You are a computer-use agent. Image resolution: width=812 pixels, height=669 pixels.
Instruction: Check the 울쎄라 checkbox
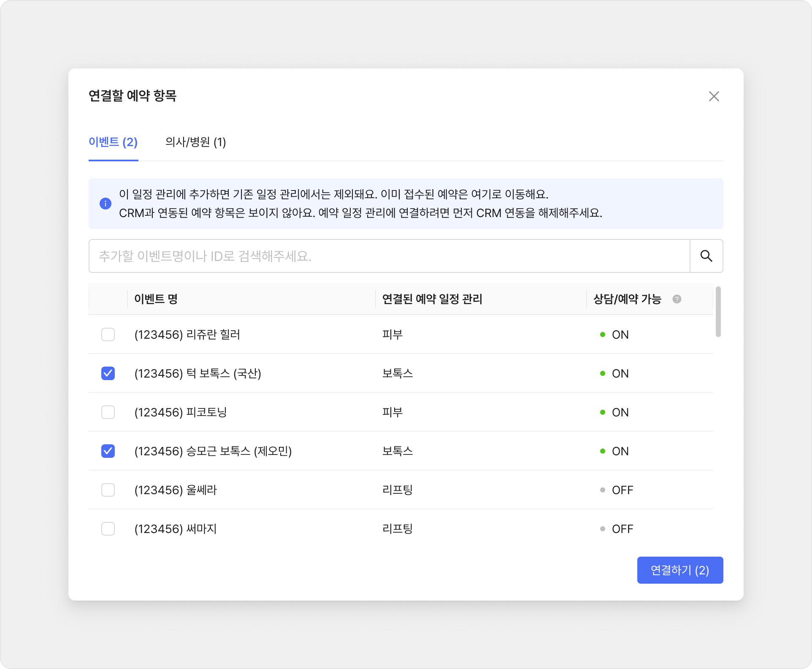click(x=108, y=490)
